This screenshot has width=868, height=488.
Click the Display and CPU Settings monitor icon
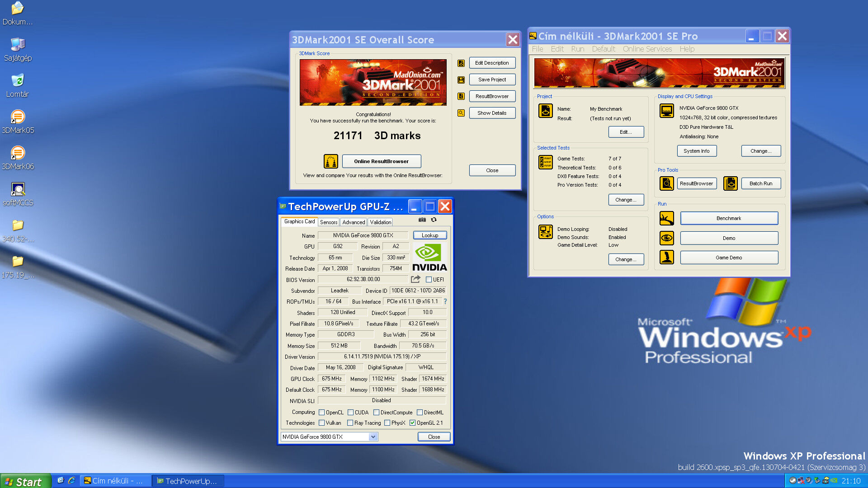[x=667, y=111]
